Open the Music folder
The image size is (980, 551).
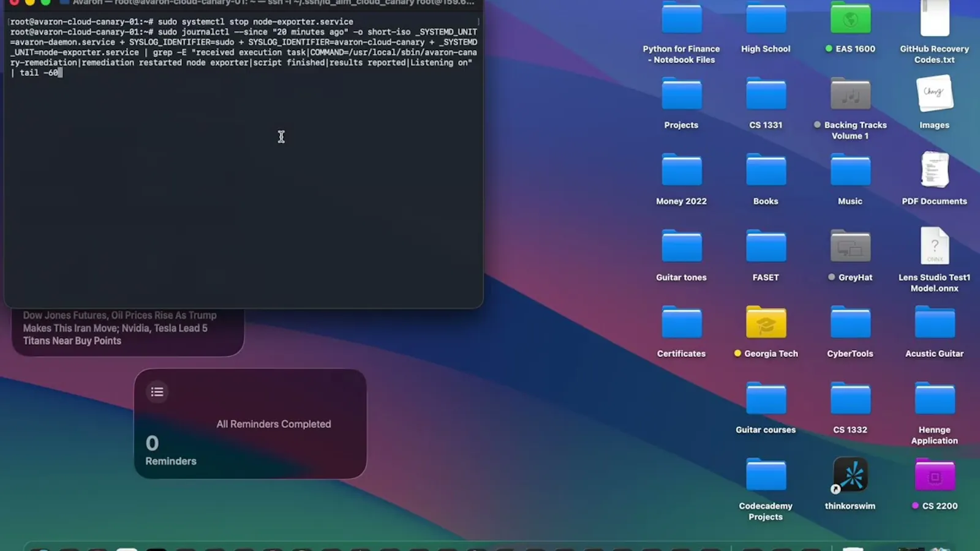(x=850, y=170)
